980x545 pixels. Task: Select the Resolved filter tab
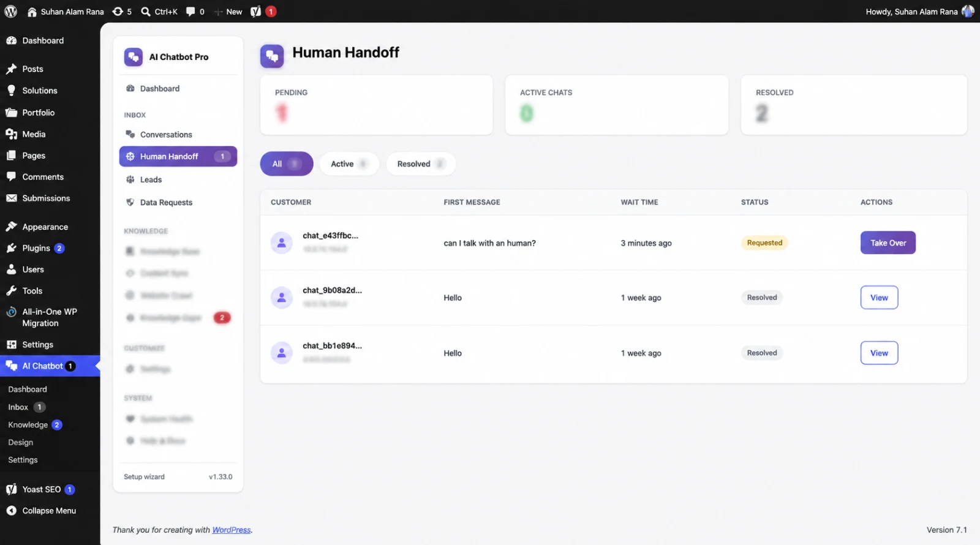pos(421,163)
